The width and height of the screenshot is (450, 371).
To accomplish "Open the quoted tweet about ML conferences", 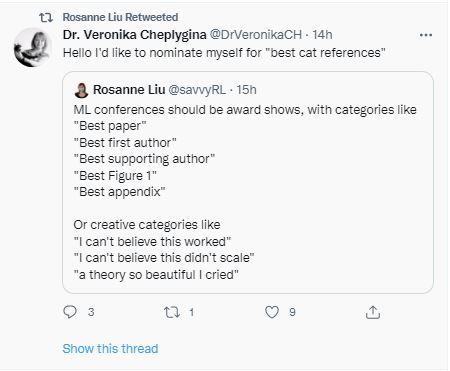I will click(x=248, y=182).
